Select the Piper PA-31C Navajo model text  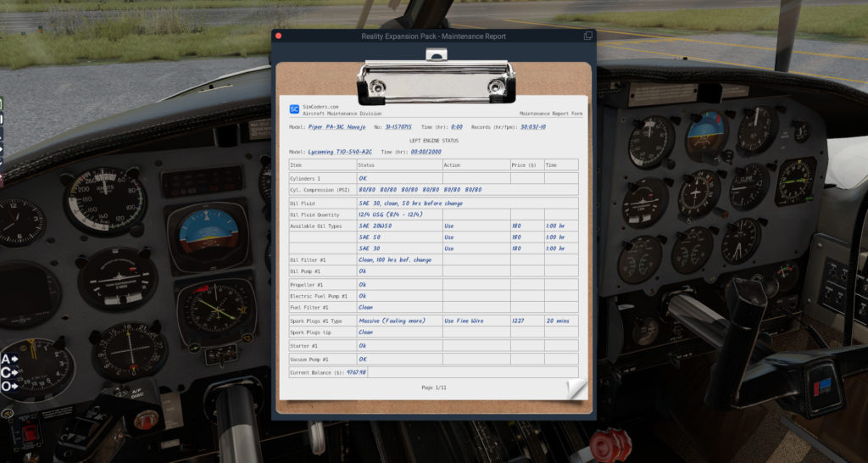(337, 127)
